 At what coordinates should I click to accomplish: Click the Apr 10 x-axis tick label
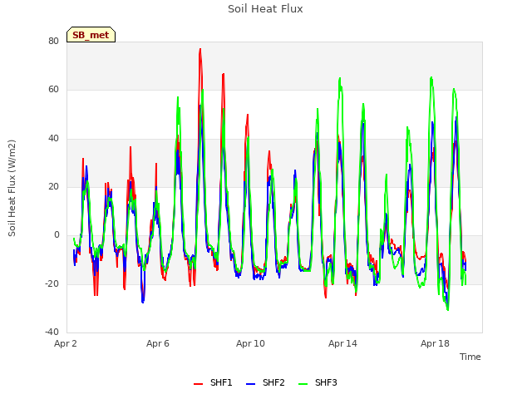click(x=250, y=343)
